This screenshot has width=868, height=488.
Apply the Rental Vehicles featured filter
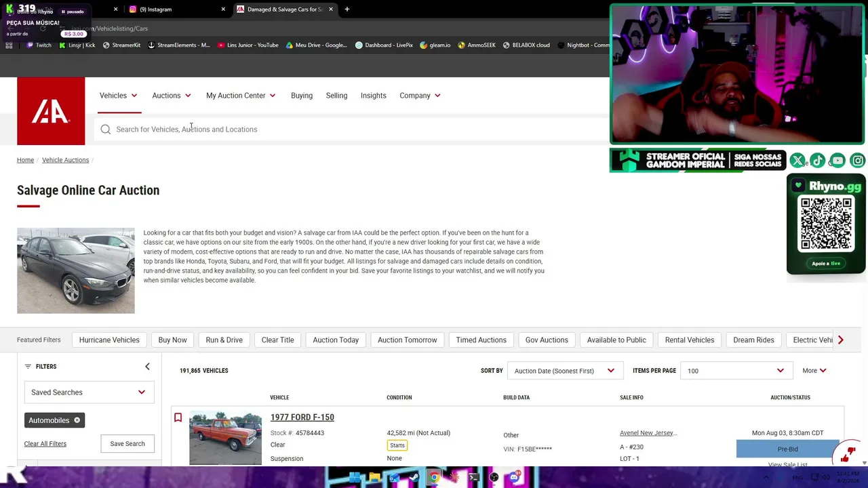690,340
